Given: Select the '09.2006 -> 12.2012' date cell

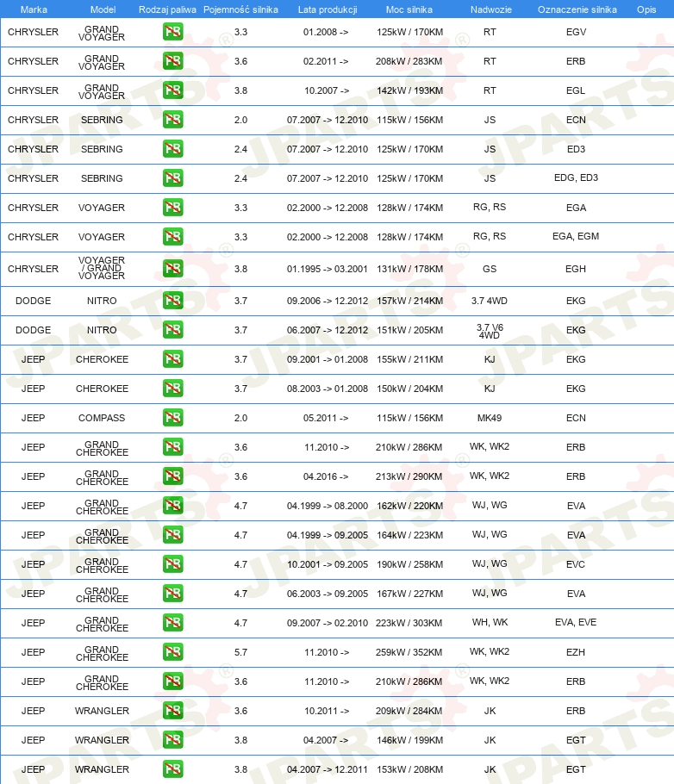Looking at the screenshot, I should [328, 301].
